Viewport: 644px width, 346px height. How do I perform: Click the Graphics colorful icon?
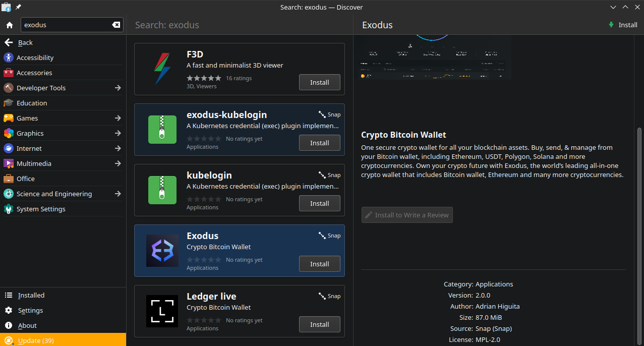coord(9,133)
